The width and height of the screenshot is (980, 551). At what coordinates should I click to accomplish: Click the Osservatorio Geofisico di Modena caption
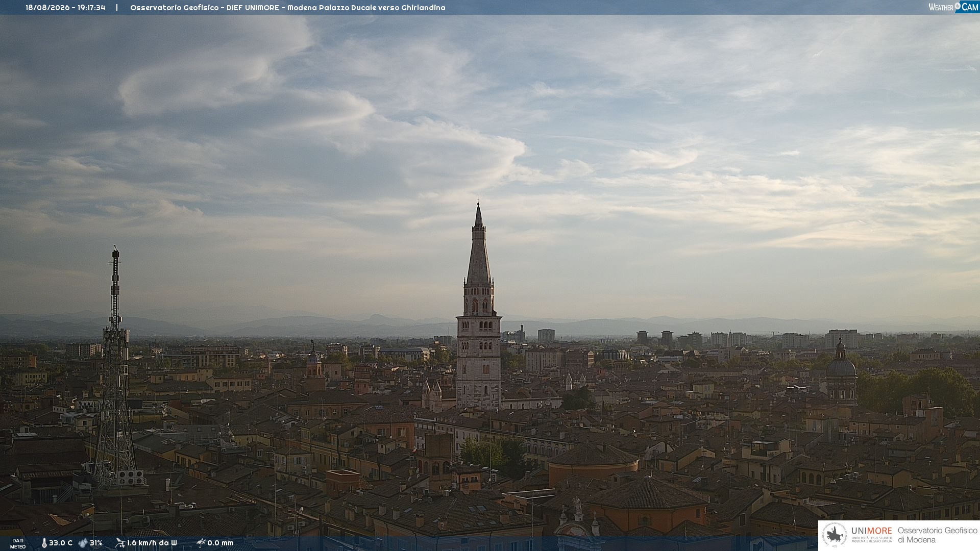coord(937,535)
